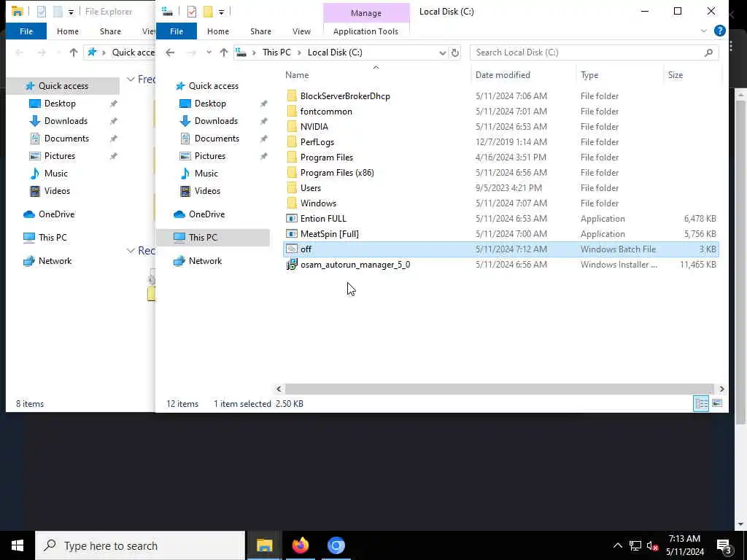Open the Share ribbon tab in Local Disk
The image size is (747, 560).
(260, 31)
